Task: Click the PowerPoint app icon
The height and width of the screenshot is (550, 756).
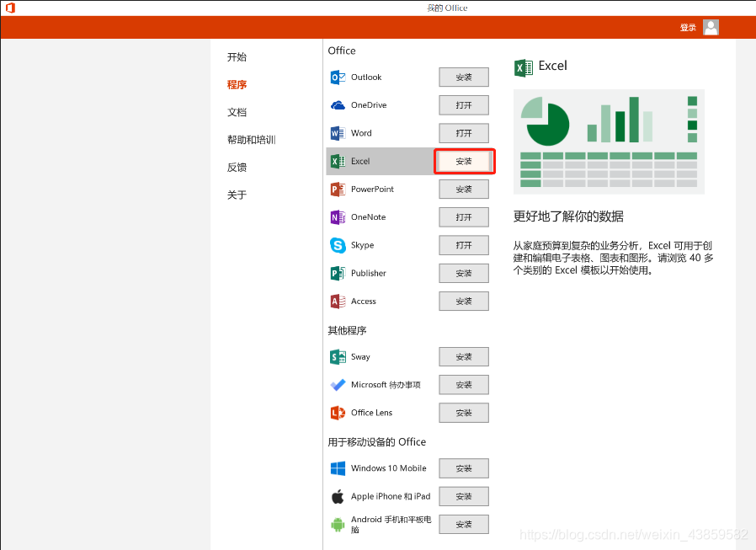Action: point(338,190)
